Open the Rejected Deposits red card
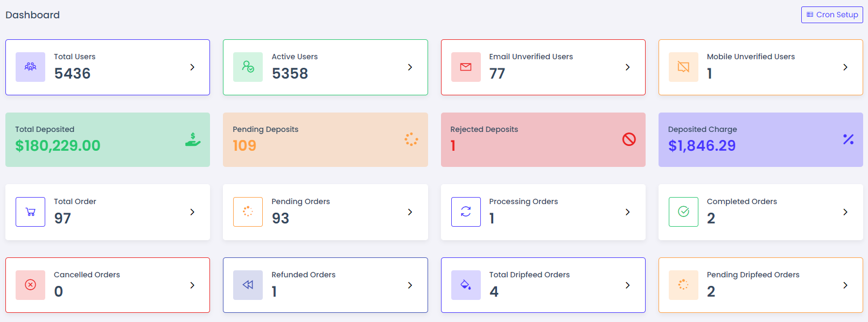Image resolution: width=868 pixels, height=322 pixels. tap(543, 139)
